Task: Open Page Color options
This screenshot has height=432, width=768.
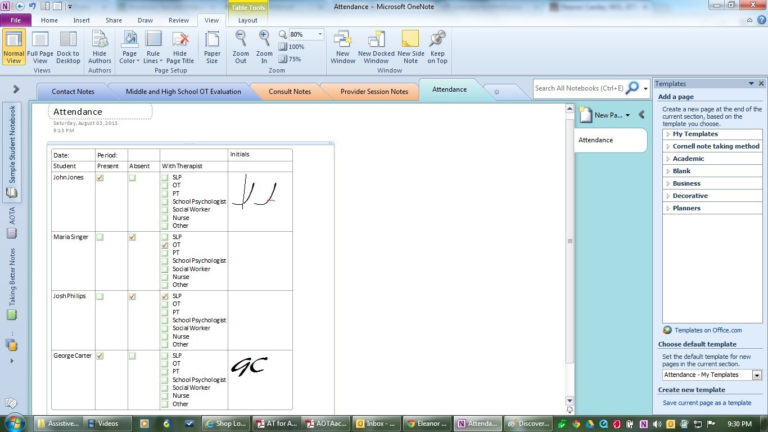Action: click(x=129, y=47)
